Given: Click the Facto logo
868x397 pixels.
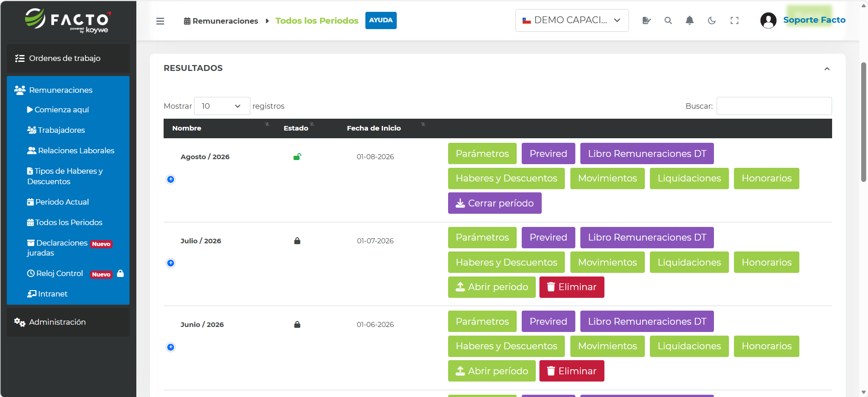Looking at the screenshot, I should point(68,20).
